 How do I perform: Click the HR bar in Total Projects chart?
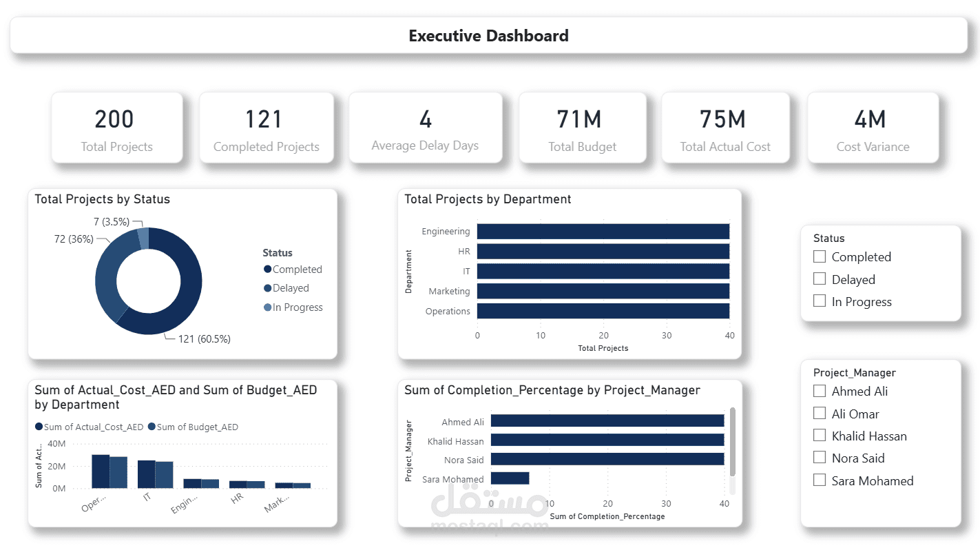click(603, 251)
